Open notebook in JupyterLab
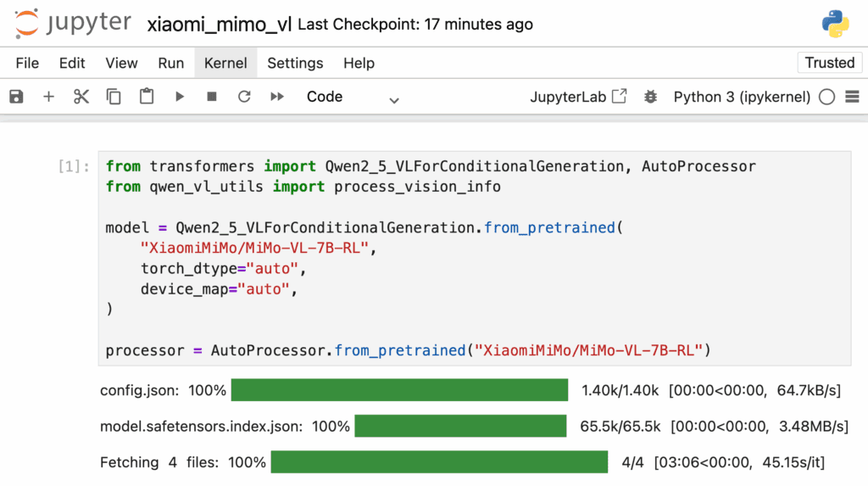The width and height of the screenshot is (868, 486). [x=578, y=97]
